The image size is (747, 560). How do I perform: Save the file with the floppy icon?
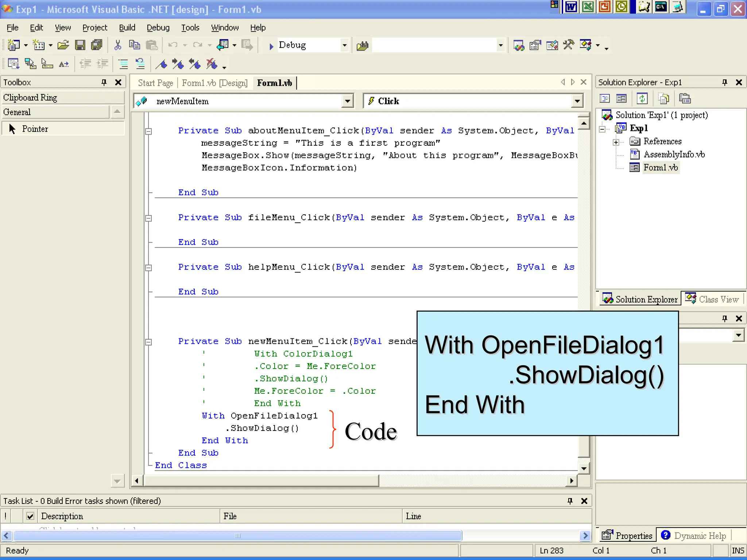tap(80, 45)
